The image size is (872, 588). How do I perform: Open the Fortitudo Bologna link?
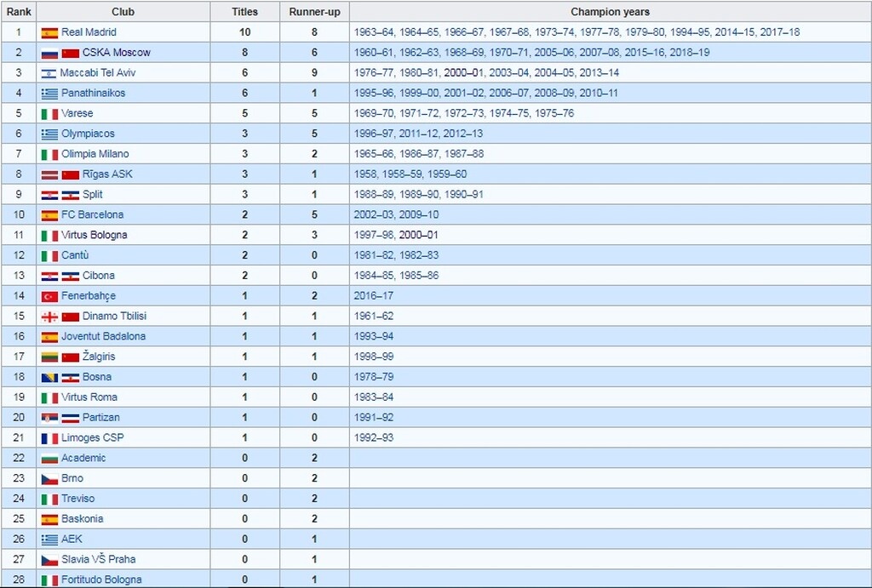point(101,579)
